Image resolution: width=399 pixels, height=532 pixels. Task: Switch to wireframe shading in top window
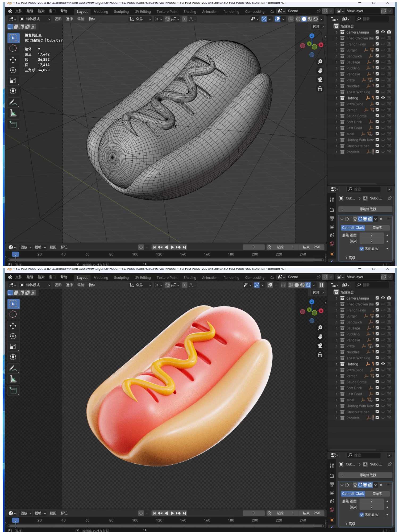point(298,19)
